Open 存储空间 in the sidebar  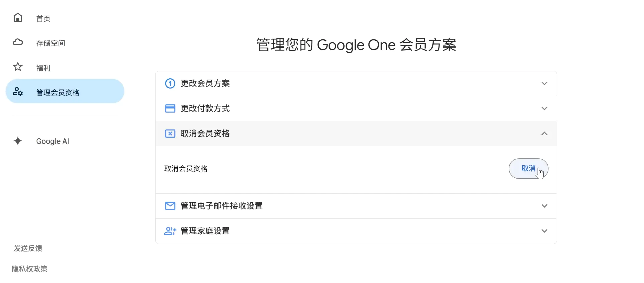(x=50, y=43)
